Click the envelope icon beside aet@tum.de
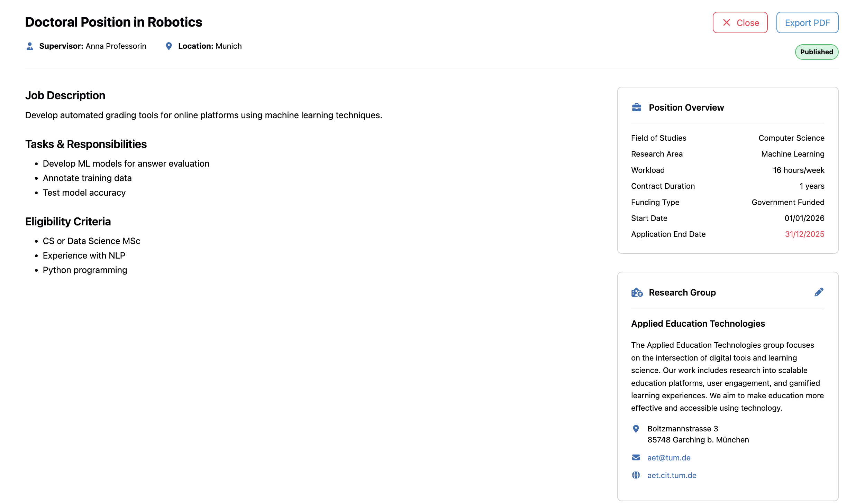The height and width of the screenshot is (504, 865). 636,457
